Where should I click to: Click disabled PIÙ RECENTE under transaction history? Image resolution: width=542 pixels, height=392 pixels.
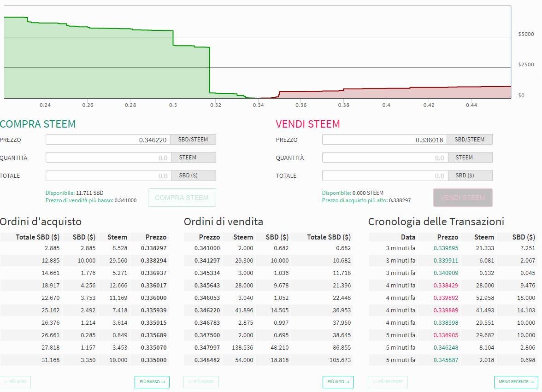pos(388,382)
